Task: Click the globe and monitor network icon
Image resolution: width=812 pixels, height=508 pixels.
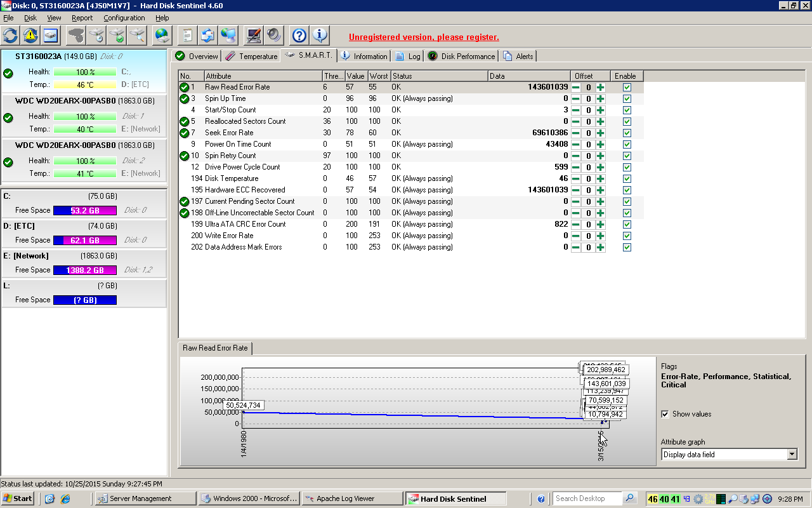Action: [x=228, y=35]
